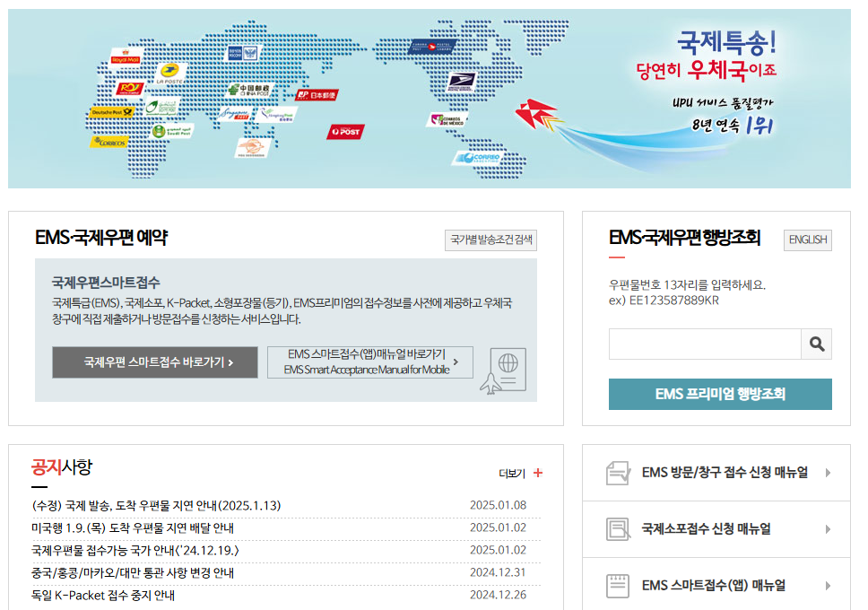Click the Japan Post red logo
The height and width of the screenshot is (610, 868).
tap(317, 95)
